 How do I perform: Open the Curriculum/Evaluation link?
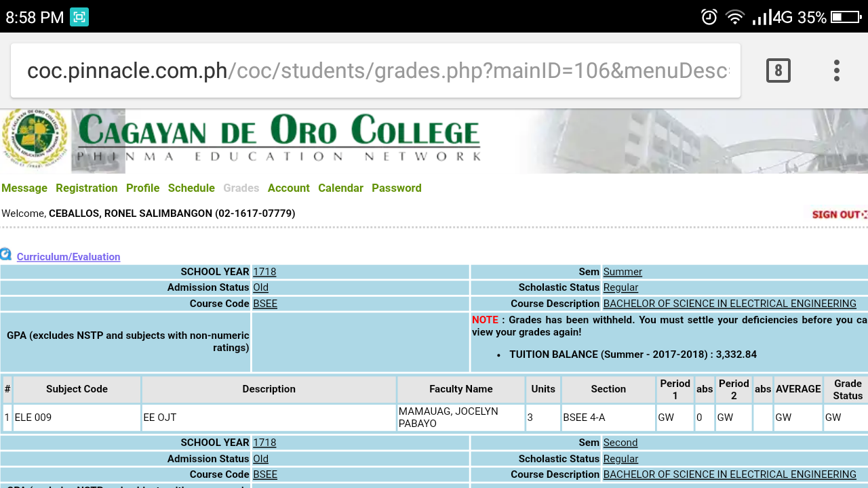tap(68, 257)
